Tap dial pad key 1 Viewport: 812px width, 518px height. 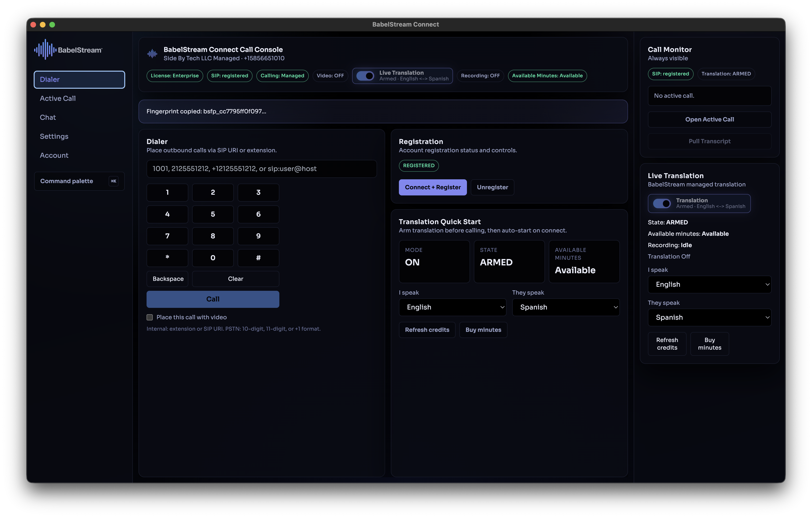click(x=167, y=192)
